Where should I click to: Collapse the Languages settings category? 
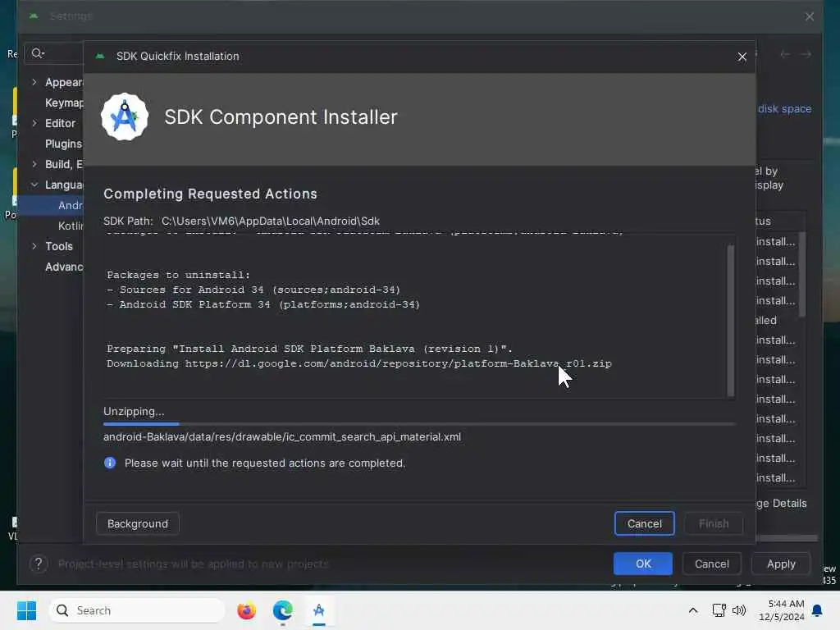pos(34,185)
